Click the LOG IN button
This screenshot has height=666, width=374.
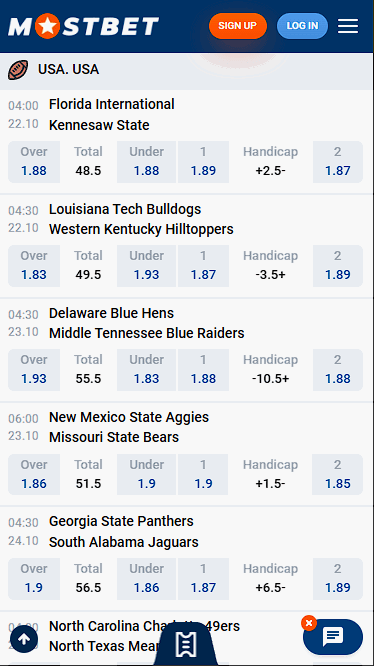pyautogui.click(x=302, y=26)
